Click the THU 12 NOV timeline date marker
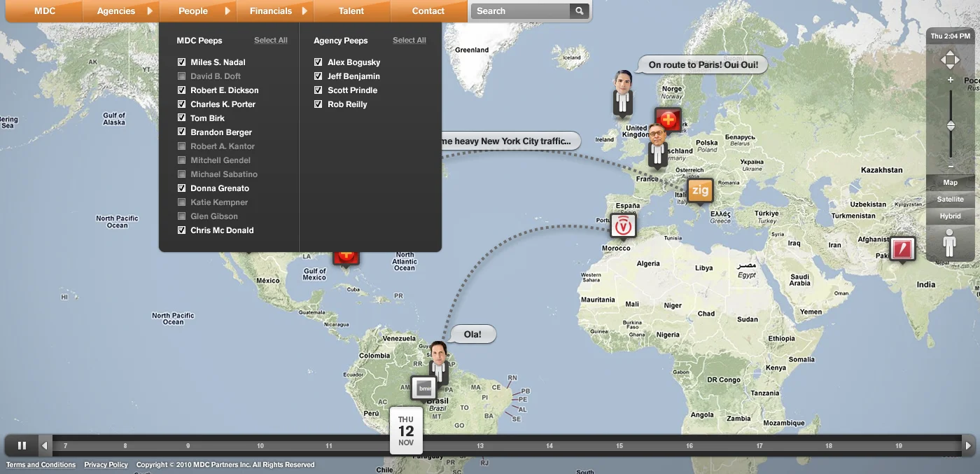Image resolution: width=980 pixels, height=474 pixels. tap(406, 431)
